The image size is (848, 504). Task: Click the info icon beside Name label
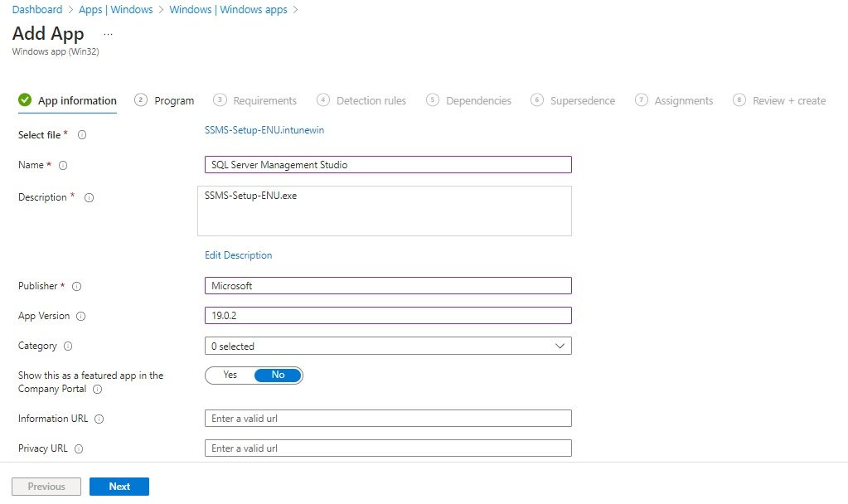[63, 166]
